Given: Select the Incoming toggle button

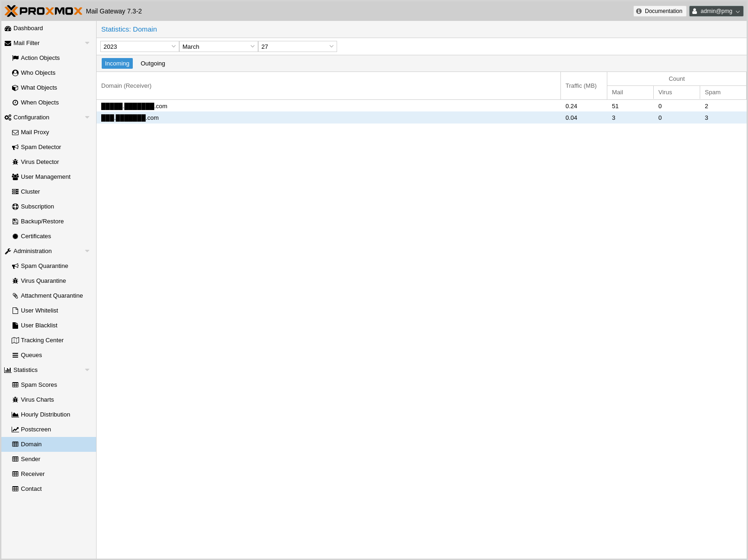Looking at the screenshot, I should tap(117, 64).
